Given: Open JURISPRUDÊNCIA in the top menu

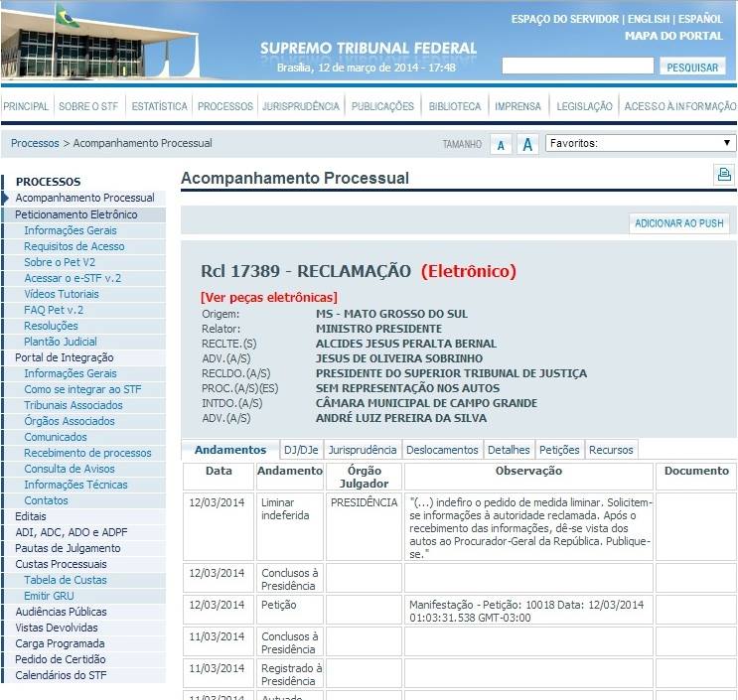Looking at the screenshot, I should tap(300, 106).
